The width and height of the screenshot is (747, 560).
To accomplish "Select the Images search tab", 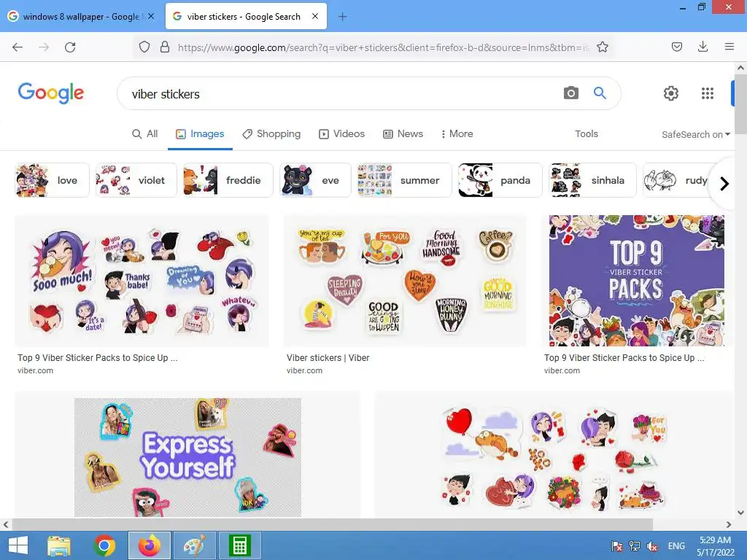I will coord(200,134).
